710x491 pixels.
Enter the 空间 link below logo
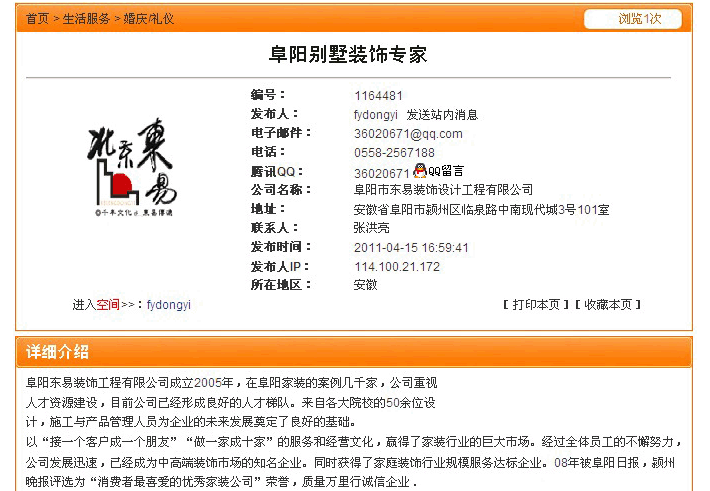(x=107, y=304)
